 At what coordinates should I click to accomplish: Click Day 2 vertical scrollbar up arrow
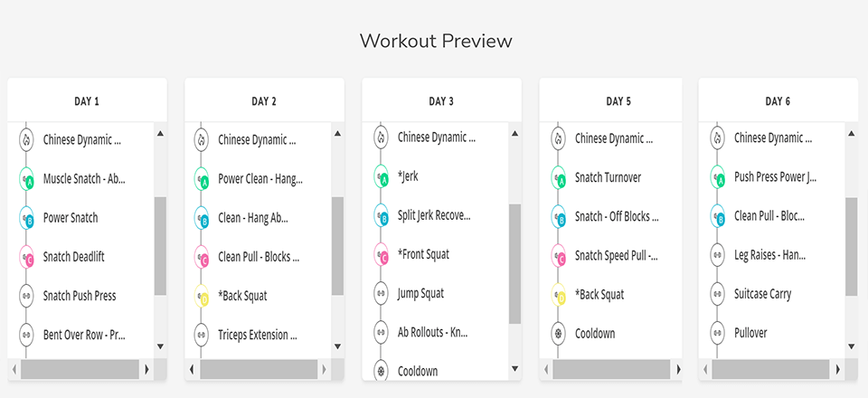[x=337, y=133]
